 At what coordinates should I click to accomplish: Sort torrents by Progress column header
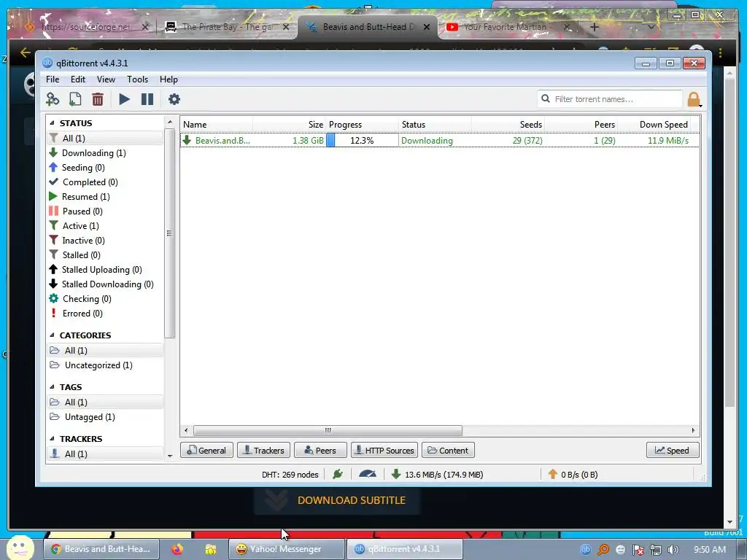(x=362, y=124)
